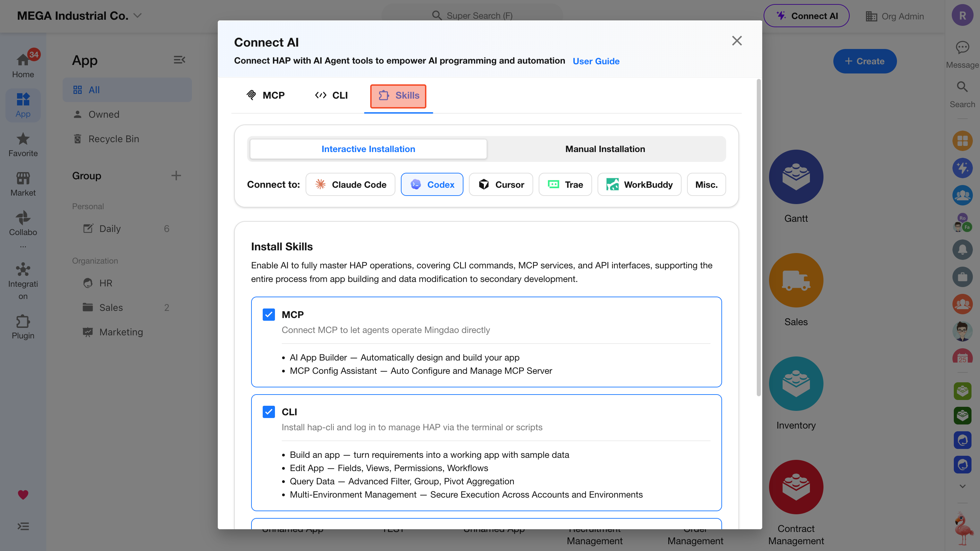The height and width of the screenshot is (551, 980).
Task: Select Codex as the connect target
Action: point(432,184)
